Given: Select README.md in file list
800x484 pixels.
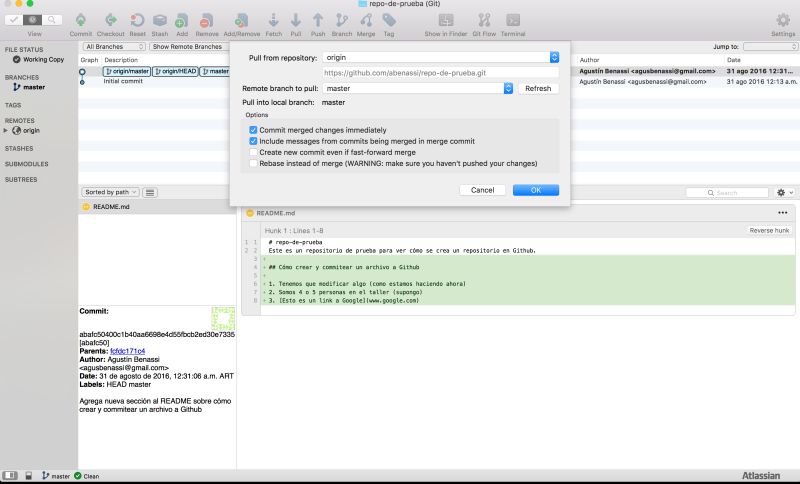Looking at the screenshot, I should (157, 207).
